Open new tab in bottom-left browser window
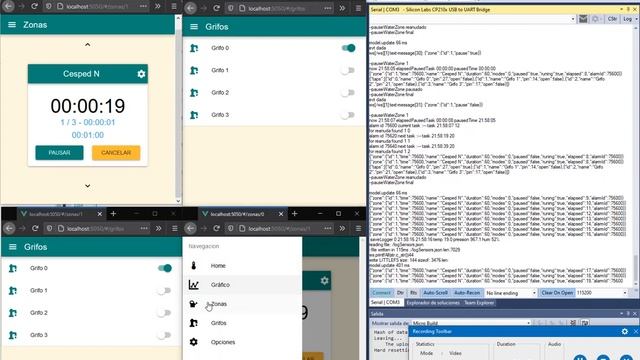 coord(113,214)
